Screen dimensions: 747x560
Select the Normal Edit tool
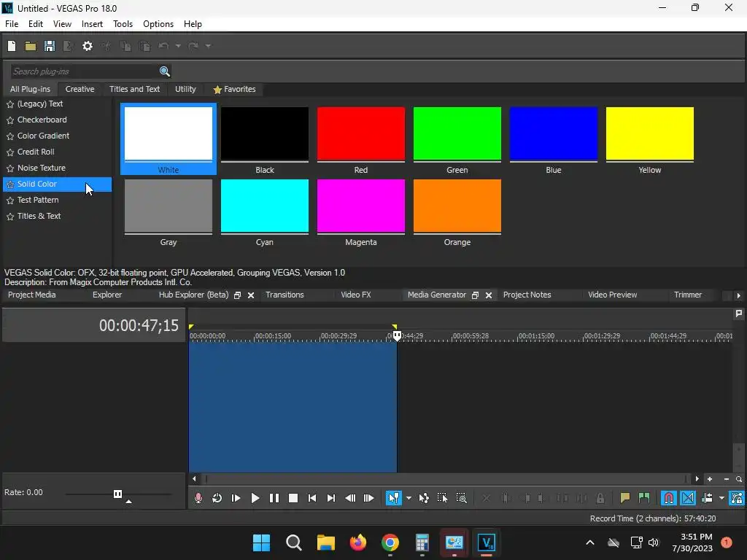coord(393,498)
